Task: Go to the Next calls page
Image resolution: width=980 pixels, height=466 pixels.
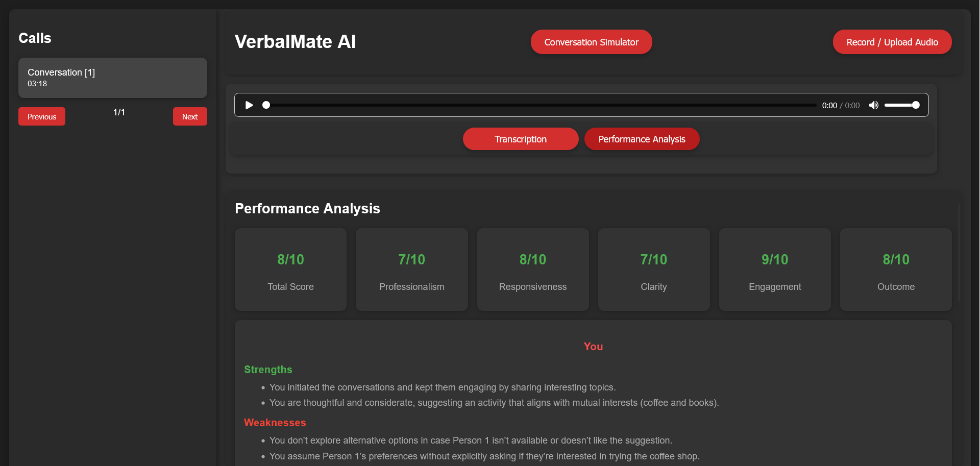Action: pos(190,116)
